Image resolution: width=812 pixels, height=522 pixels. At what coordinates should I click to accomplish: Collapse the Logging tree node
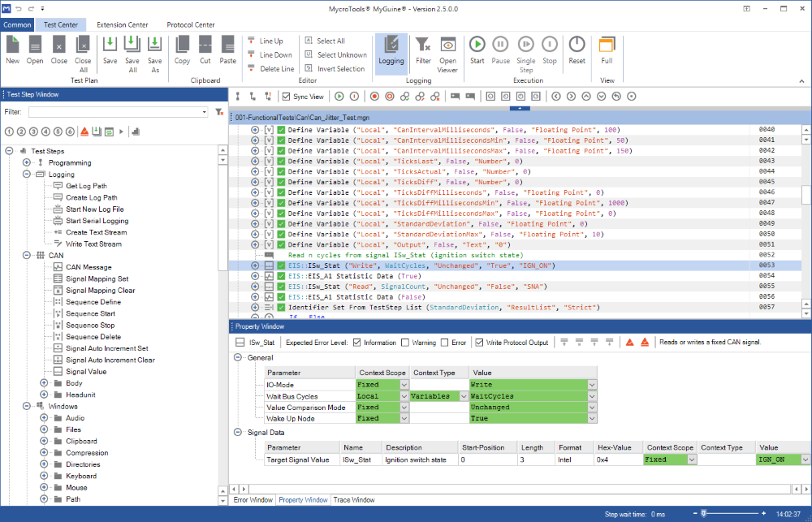pos(27,175)
